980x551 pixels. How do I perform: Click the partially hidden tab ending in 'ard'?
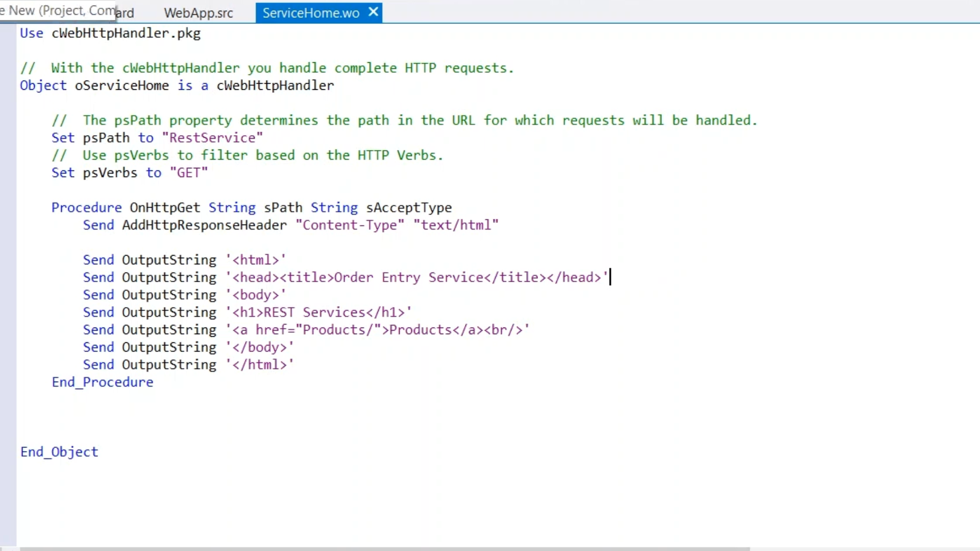[125, 13]
